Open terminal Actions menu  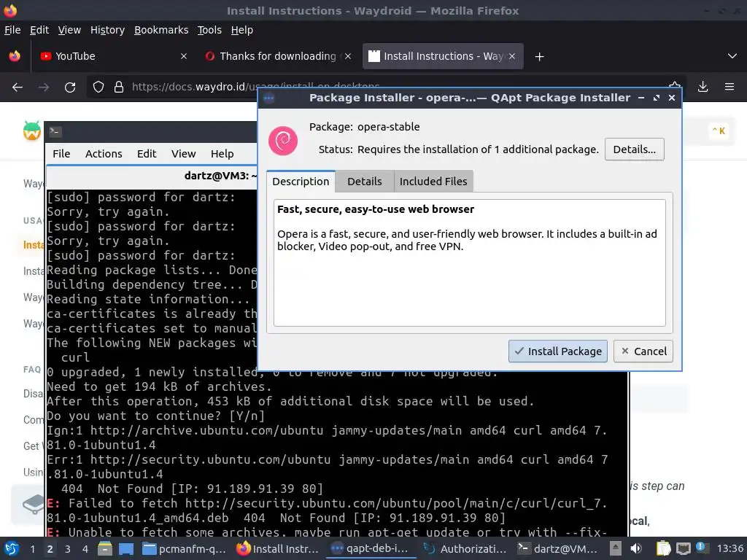coord(104,154)
